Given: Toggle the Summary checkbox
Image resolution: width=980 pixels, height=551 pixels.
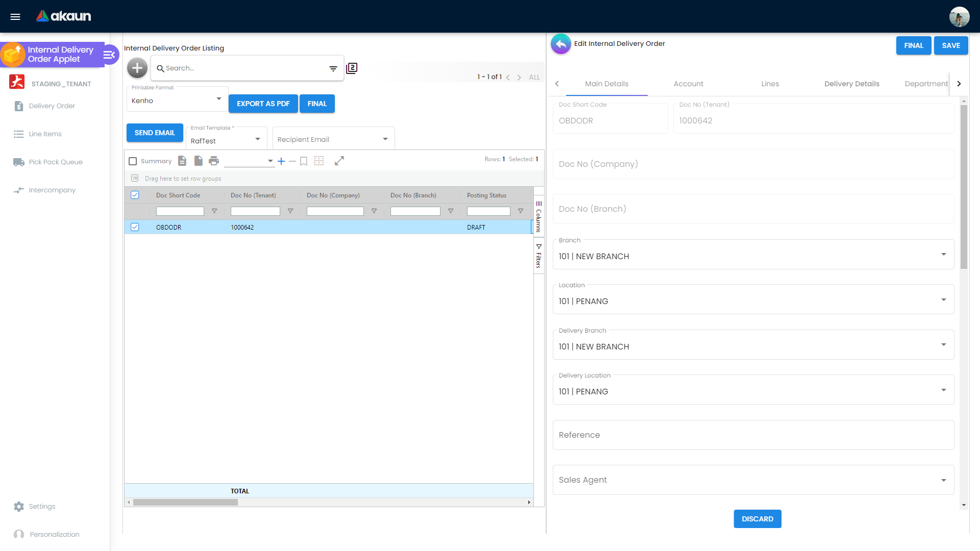Looking at the screenshot, I should point(133,161).
